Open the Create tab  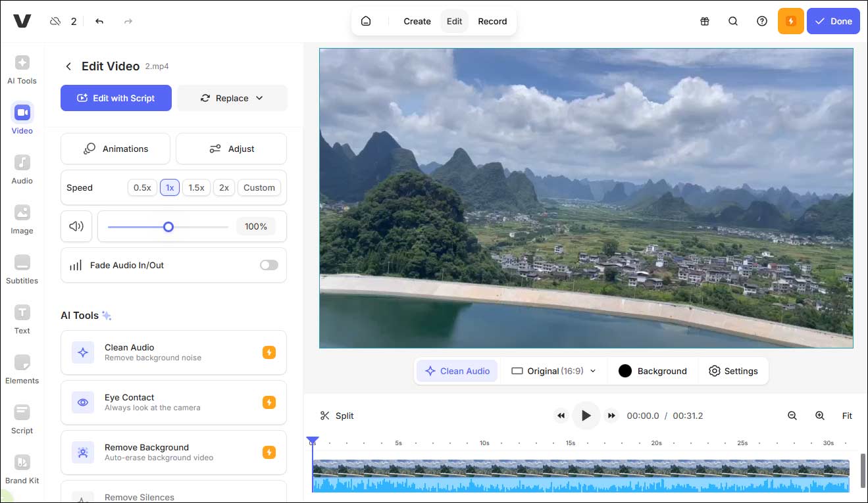[417, 20]
